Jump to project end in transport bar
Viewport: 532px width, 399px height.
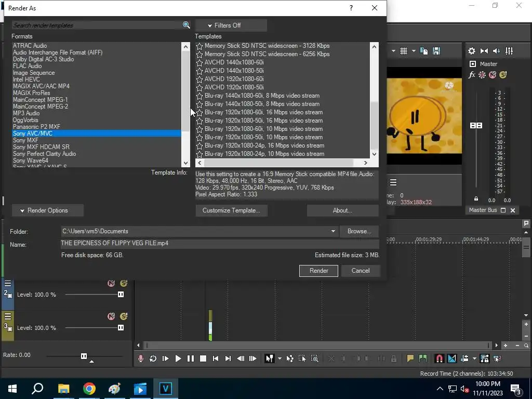click(x=228, y=358)
